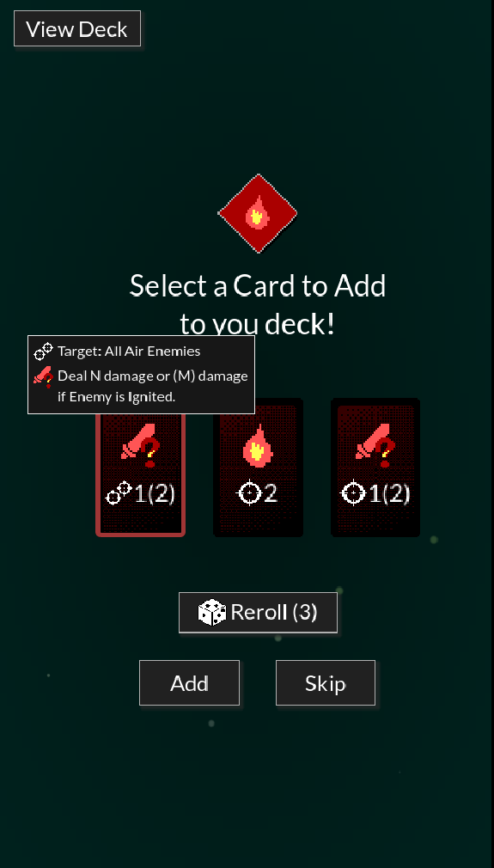Viewport: 494px width, 868px height.
Task: Click the sword question icon on right card
Action: 375,445
